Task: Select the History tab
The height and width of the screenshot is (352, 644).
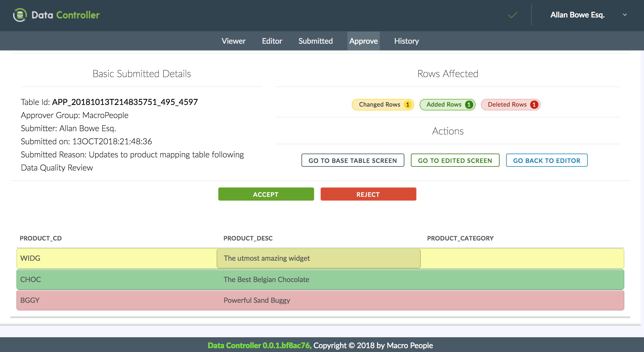Action: click(x=406, y=41)
